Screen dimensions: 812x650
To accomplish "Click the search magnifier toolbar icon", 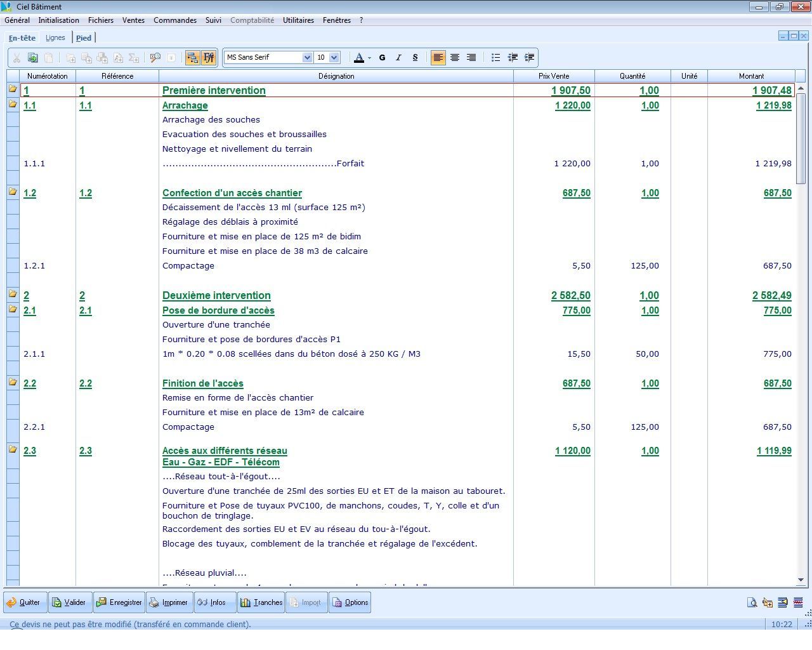I will (155, 58).
